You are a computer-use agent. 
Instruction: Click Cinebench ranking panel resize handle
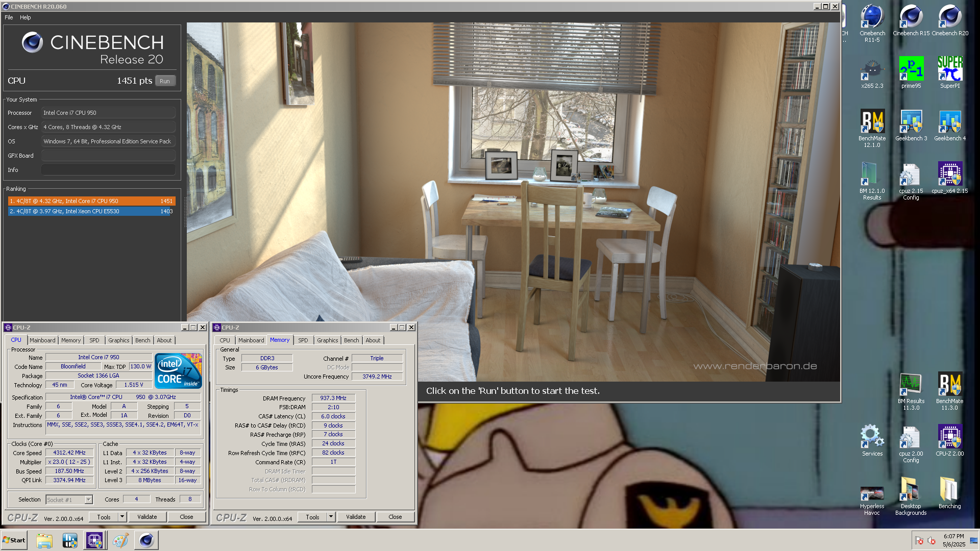coord(184,212)
